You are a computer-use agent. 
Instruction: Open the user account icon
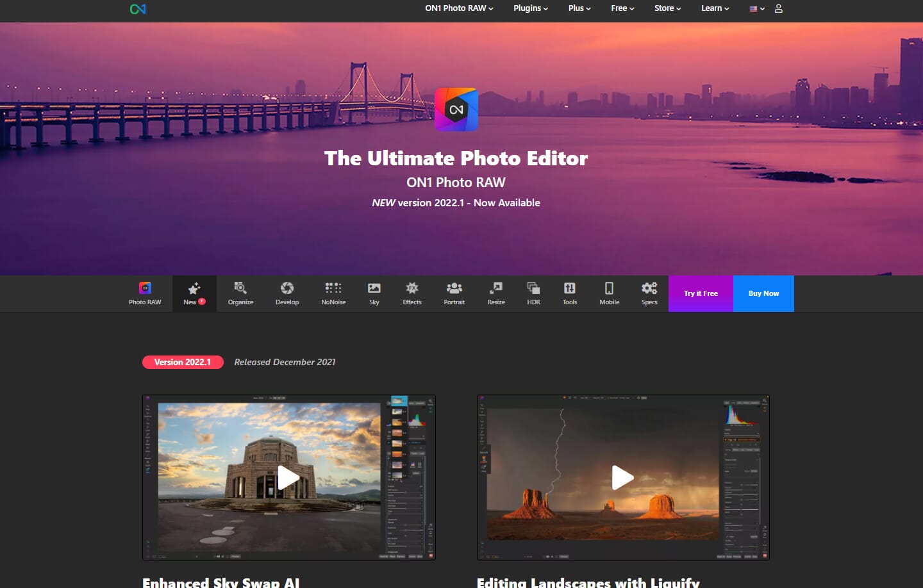coord(778,8)
